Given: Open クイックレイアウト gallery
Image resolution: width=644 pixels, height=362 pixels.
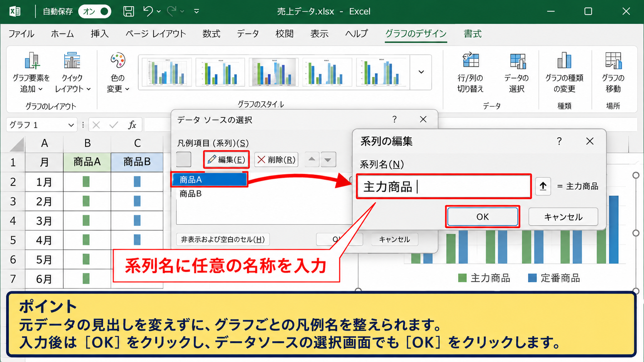Looking at the screenshot, I should point(72,72).
